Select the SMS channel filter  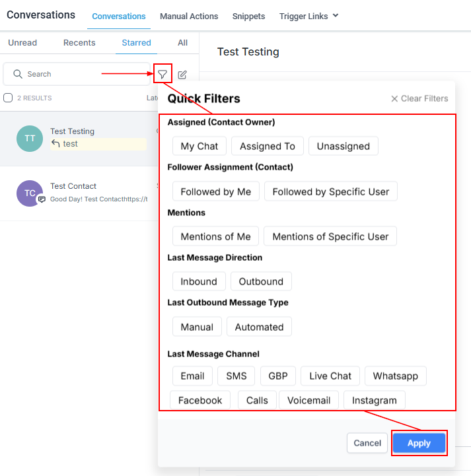(x=236, y=376)
